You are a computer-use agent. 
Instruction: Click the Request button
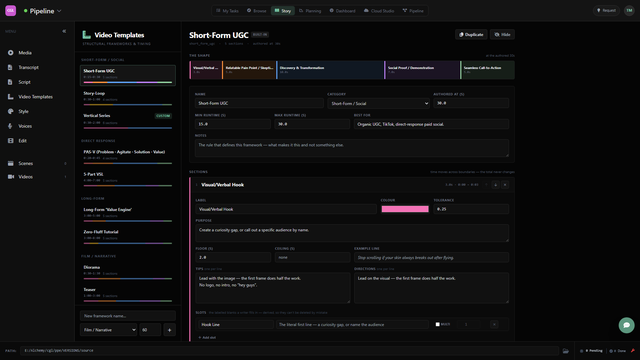tap(606, 11)
